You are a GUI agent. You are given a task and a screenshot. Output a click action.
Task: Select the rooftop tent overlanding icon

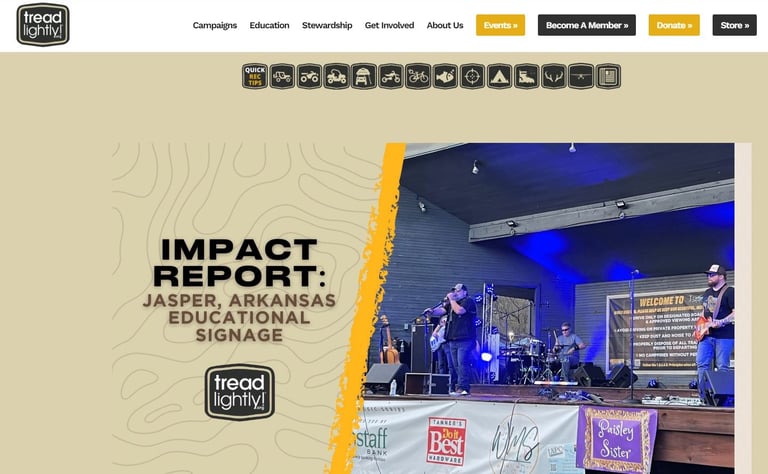click(x=363, y=76)
